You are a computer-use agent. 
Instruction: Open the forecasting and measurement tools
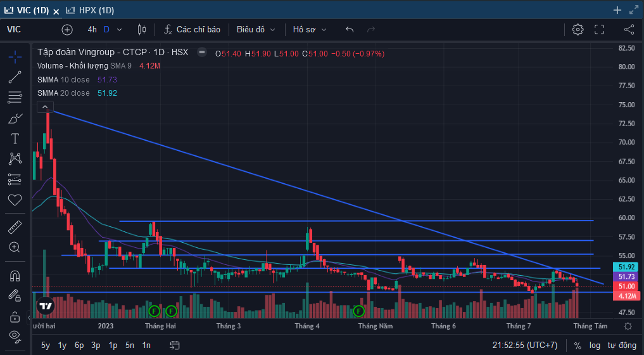[x=15, y=179]
